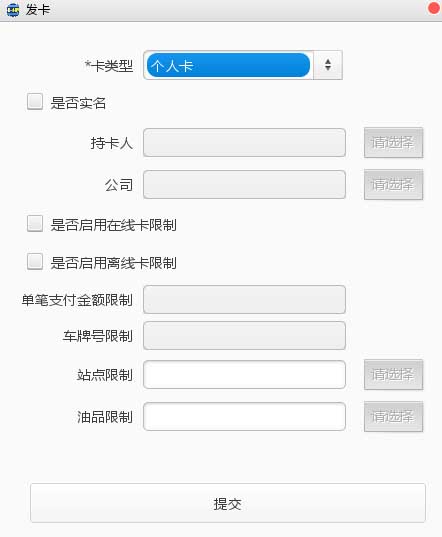
Task: Click 请选择 button next to 站点限制
Action: (393, 374)
